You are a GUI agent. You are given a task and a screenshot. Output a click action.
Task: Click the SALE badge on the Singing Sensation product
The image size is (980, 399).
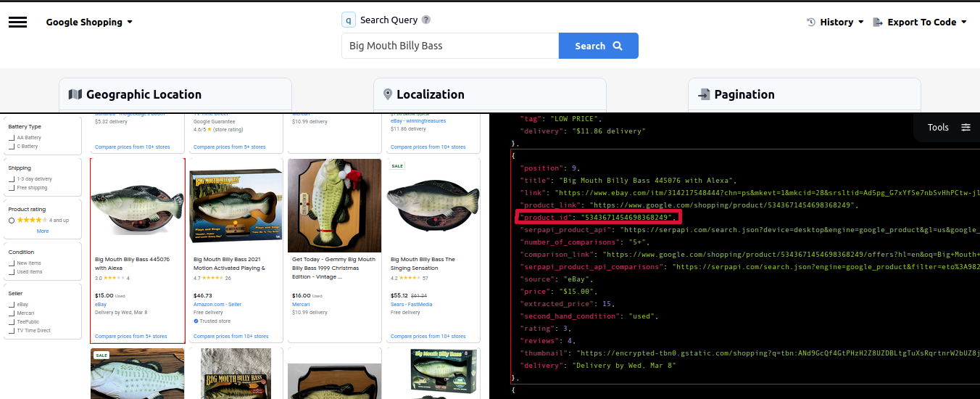397,166
